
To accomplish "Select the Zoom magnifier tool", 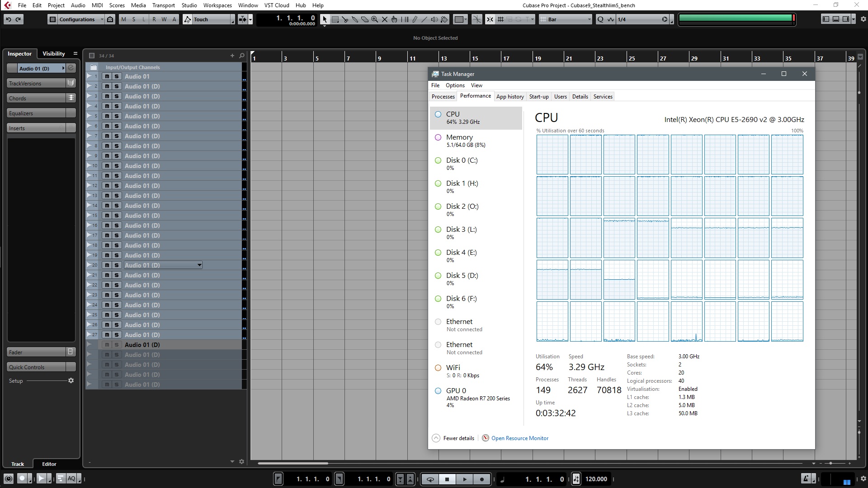I will (375, 19).
